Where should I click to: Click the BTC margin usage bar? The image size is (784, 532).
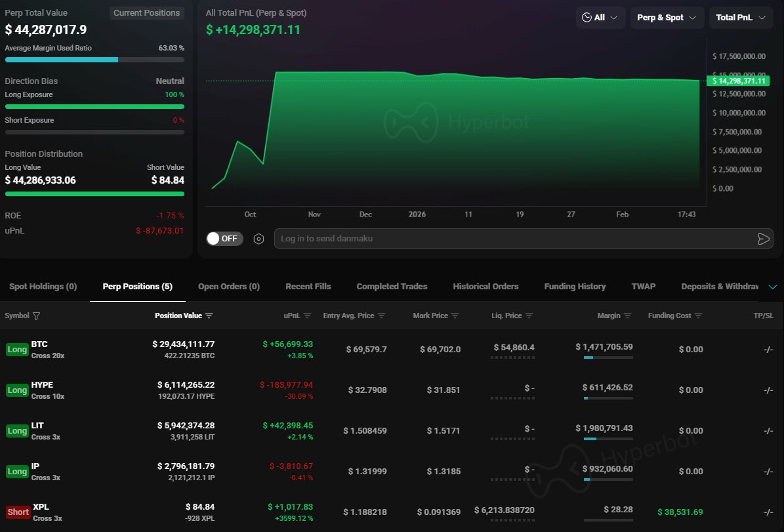tap(608, 358)
